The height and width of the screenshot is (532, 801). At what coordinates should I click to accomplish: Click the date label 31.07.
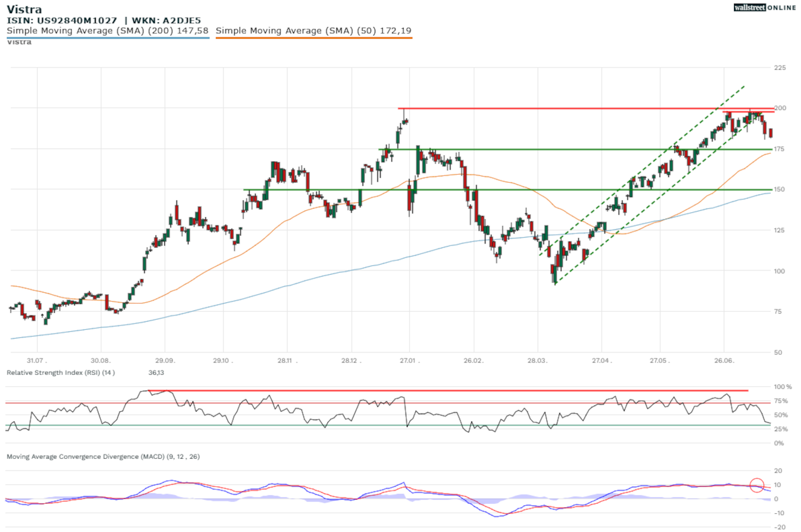point(37,361)
